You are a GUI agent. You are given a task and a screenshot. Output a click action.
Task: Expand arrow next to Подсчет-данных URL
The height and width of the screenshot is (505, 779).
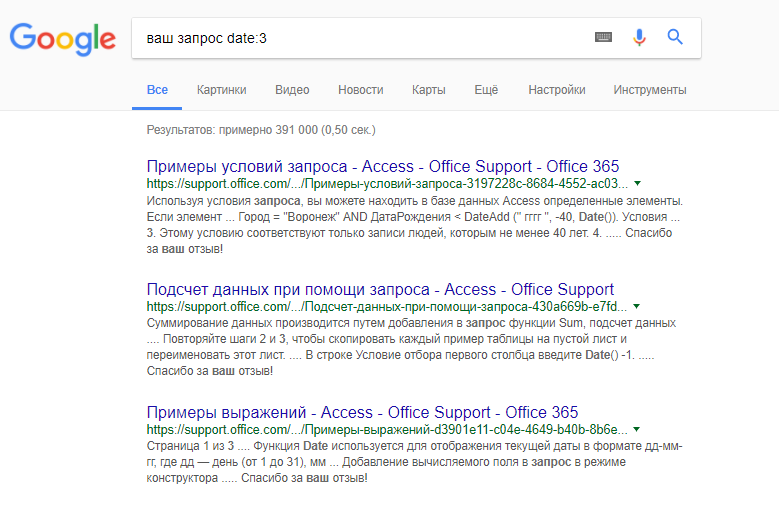click(x=636, y=306)
